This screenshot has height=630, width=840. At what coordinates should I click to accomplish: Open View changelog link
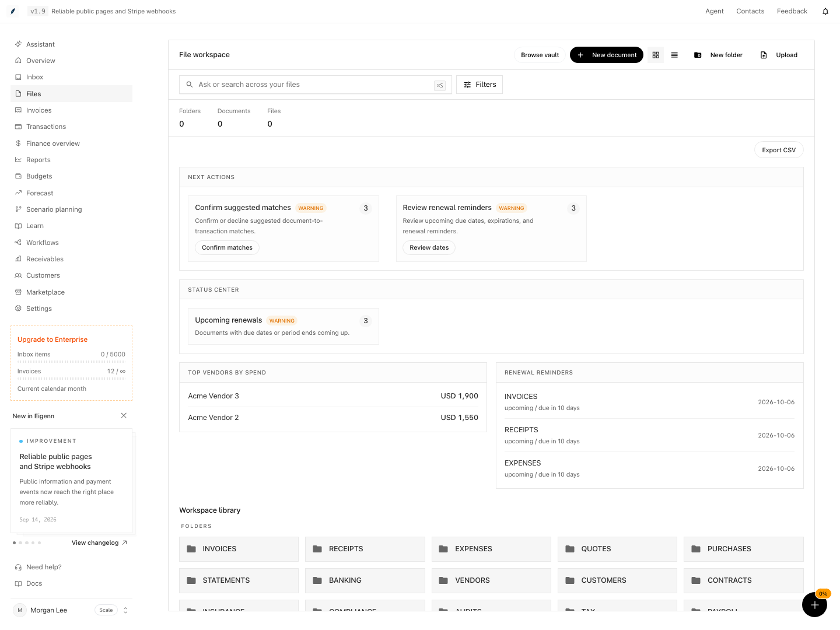99,542
